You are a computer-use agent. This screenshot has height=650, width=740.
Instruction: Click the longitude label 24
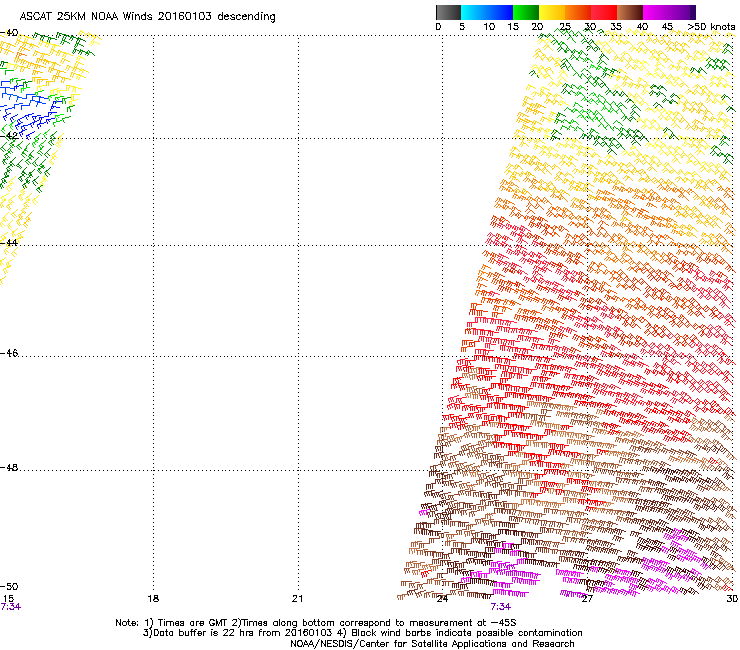(x=442, y=599)
